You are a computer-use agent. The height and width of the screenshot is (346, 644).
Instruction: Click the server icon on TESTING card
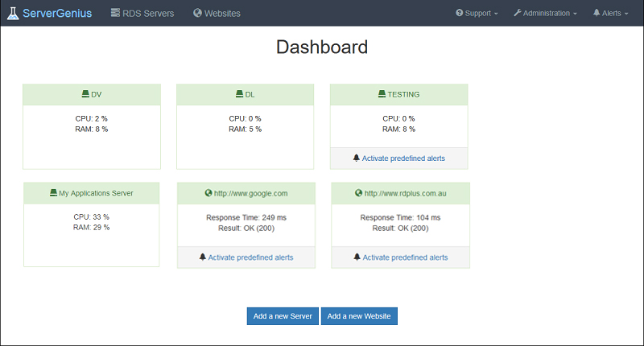tap(382, 94)
